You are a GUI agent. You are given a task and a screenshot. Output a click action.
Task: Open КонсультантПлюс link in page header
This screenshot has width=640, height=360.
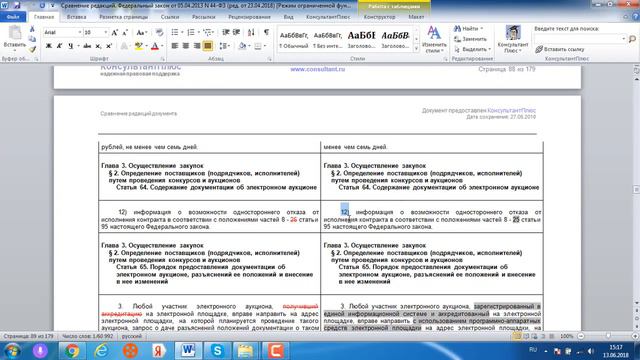click(x=511, y=111)
